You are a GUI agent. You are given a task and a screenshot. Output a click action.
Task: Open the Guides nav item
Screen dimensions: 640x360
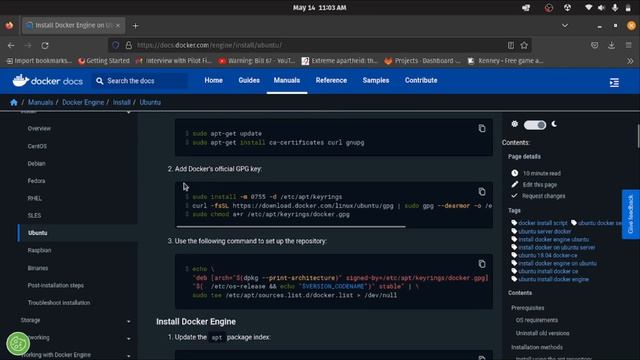pyautogui.click(x=249, y=80)
